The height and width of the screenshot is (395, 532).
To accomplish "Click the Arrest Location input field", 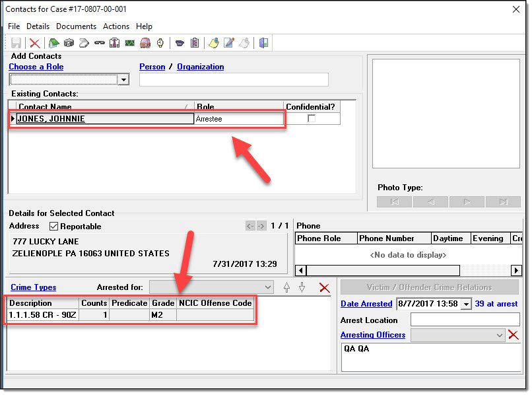I will pyautogui.click(x=466, y=320).
